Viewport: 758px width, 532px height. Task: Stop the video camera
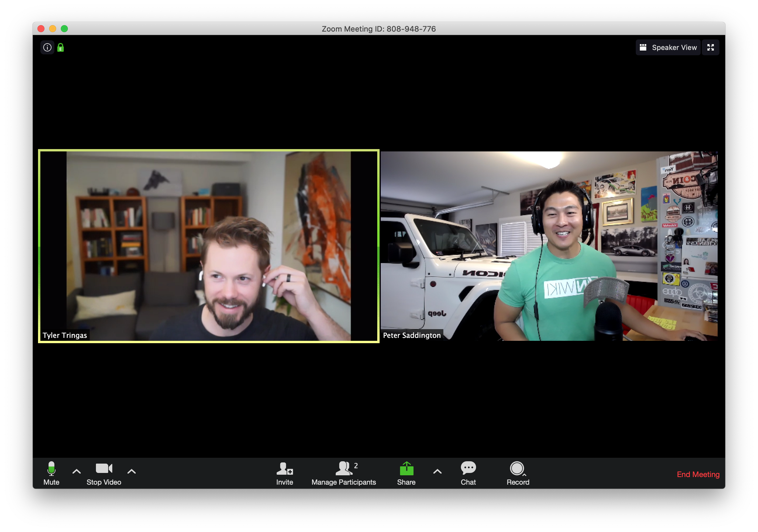(103, 474)
